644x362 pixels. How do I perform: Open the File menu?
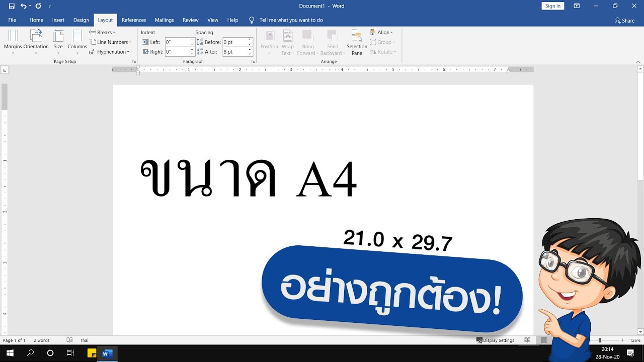pyautogui.click(x=12, y=20)
